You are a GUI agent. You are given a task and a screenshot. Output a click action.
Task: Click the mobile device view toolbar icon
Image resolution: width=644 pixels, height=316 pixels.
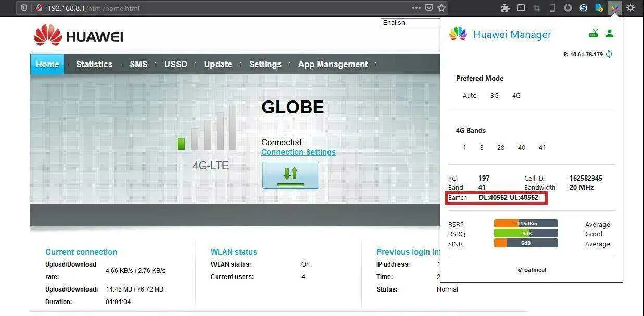click(552, 8)
